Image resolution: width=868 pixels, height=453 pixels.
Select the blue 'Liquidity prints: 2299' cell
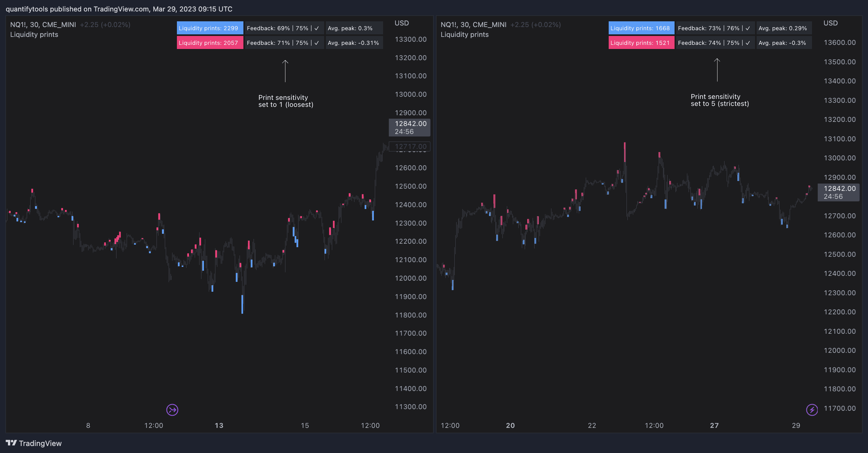[210, 28]
